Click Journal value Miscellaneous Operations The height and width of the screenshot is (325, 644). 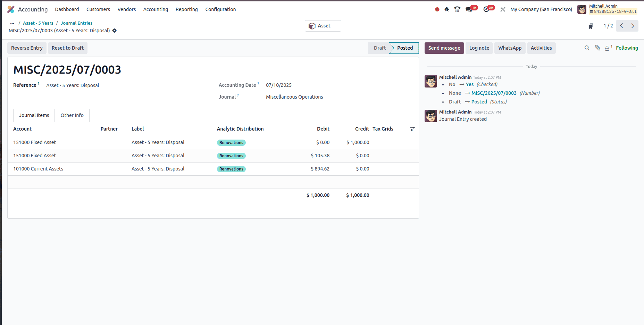coord(294,97)
